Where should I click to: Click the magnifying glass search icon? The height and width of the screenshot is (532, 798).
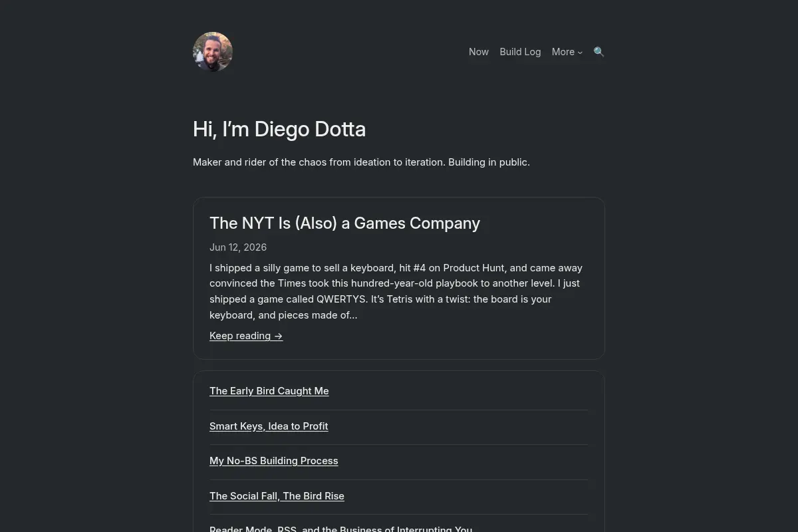[599, 52]
